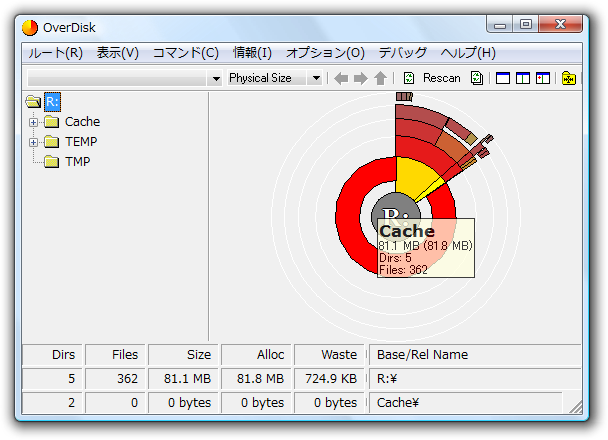
Task: Click the small striped segment at top of the chart
Action: pyautogui.click(x=404, y=97)
